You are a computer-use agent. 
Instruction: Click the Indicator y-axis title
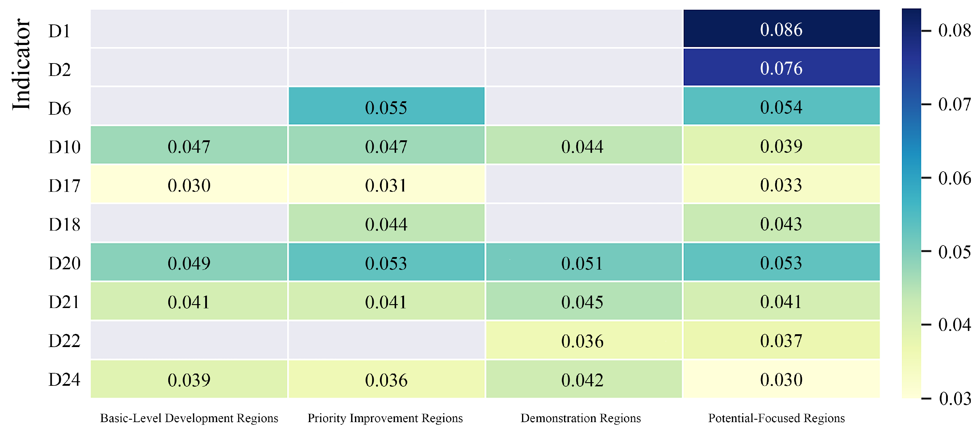coord(21,65)
